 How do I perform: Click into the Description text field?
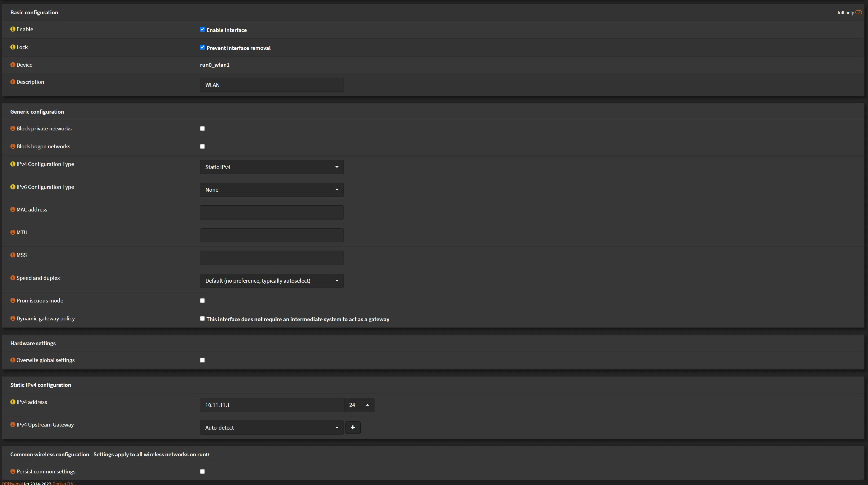click(x=272, y=85)
